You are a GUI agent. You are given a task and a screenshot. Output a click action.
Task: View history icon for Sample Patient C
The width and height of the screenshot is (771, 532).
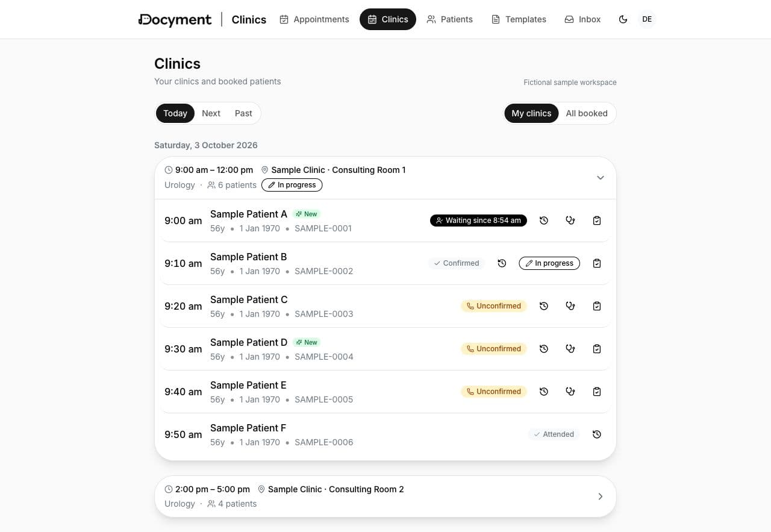[544, 306]
